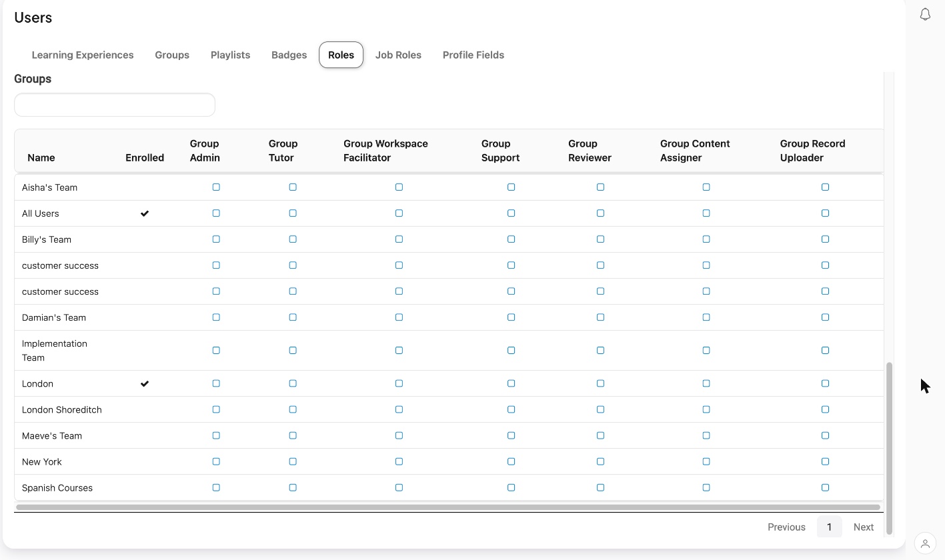Open the Job Roles tab
The image size is (945, 560).
point(398,55)
